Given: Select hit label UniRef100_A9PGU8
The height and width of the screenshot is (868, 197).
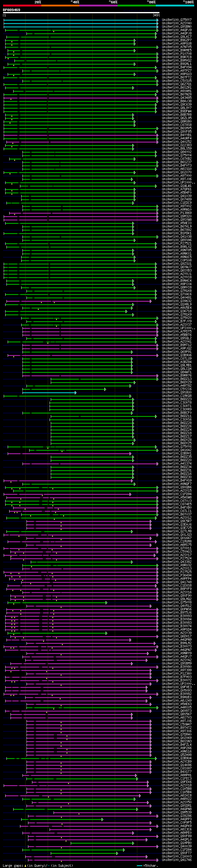Looking at the screenshot, I should (177, 43).
